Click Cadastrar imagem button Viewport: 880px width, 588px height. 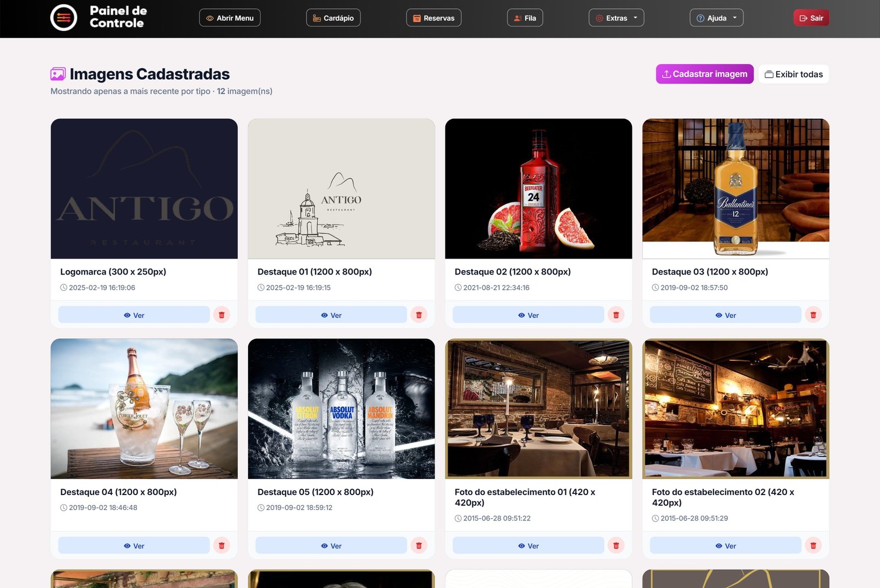[705, 74]
